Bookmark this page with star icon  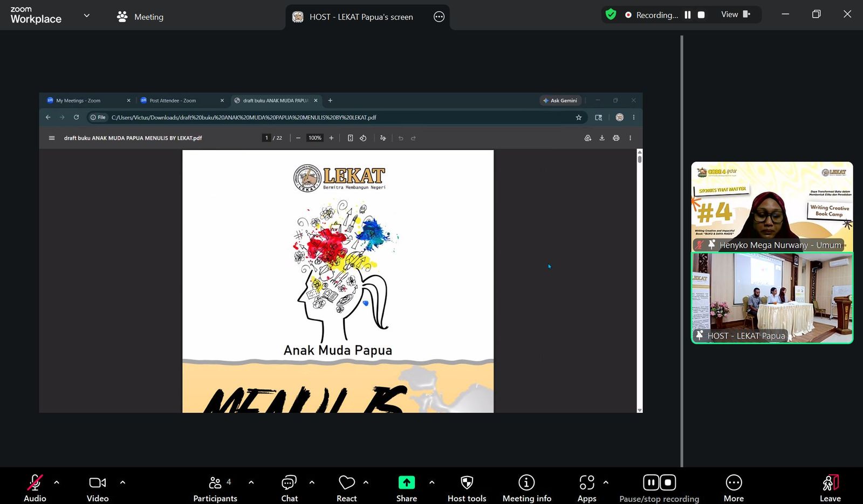pyautogui.click(x=579, y=117)
